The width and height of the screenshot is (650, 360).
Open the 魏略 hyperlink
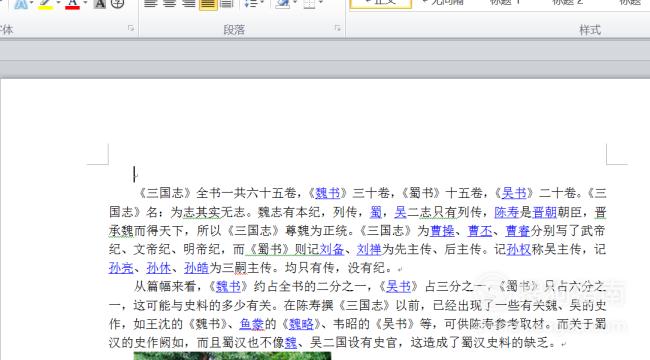pos(301,324)
